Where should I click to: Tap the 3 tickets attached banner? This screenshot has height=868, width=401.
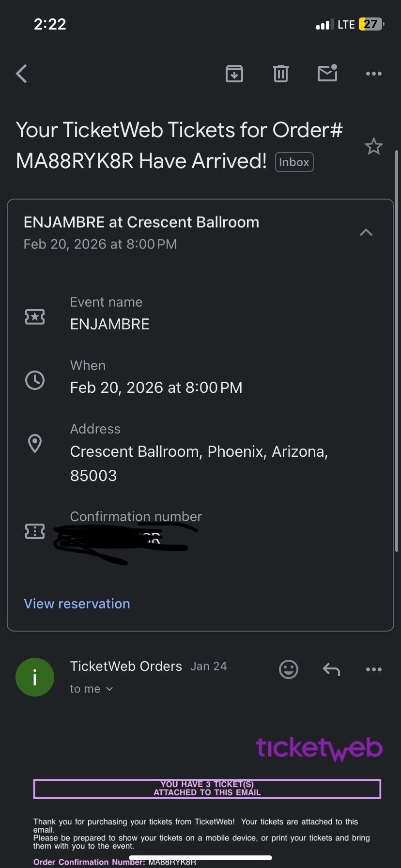pyautogui.click(x=207, y=788)
